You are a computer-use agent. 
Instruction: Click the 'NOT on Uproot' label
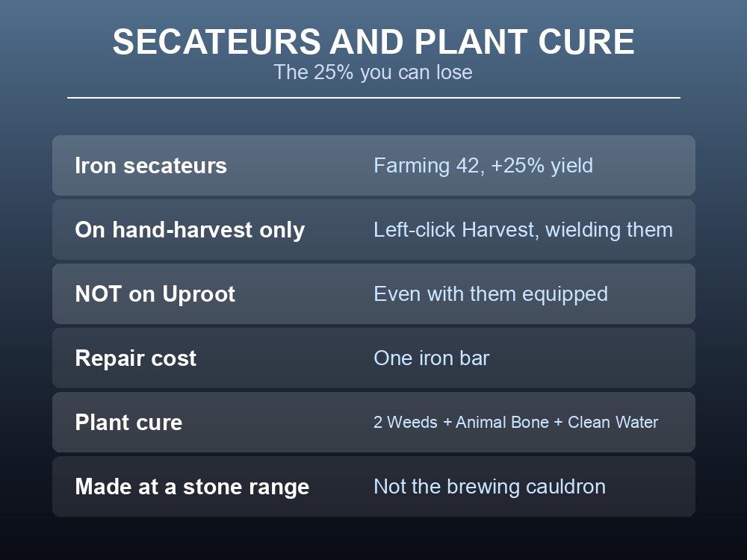click(x=155, y=294)
